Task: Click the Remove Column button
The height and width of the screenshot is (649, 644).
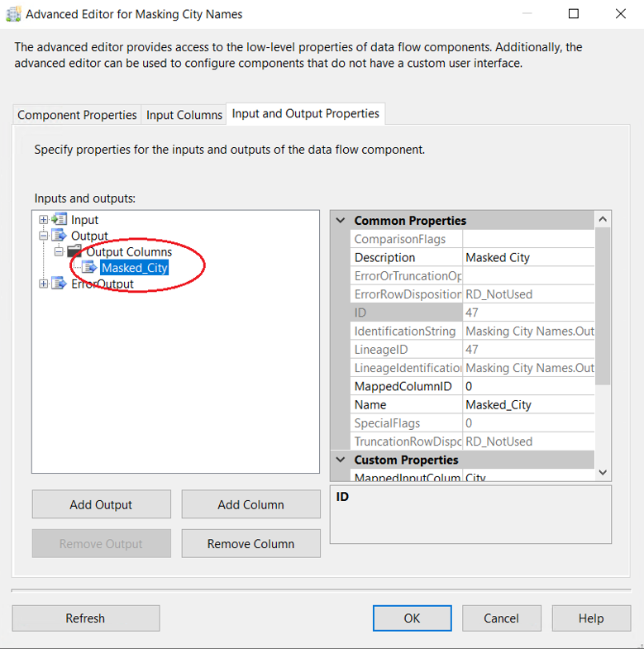Action: tap(250, 544)
